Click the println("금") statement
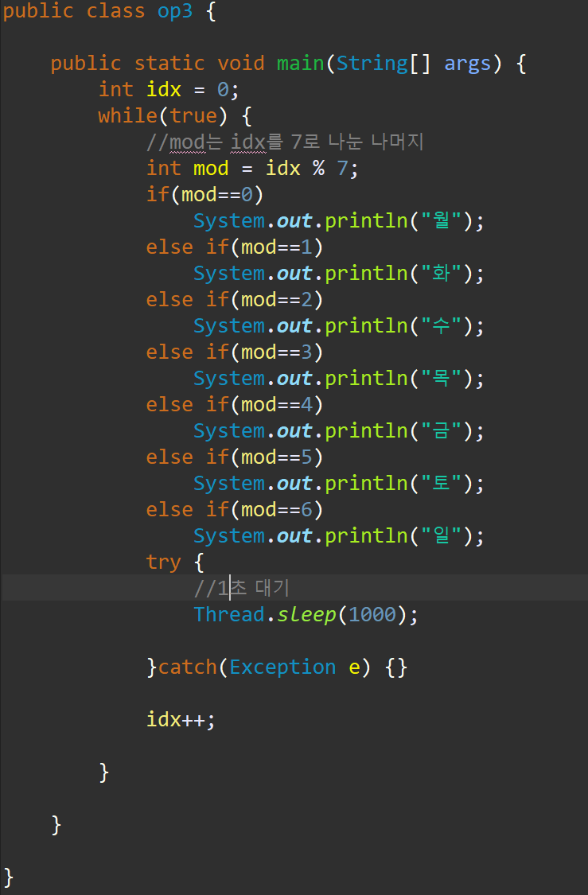This screenshot has height=895, width=588. (x=338, y=431)
